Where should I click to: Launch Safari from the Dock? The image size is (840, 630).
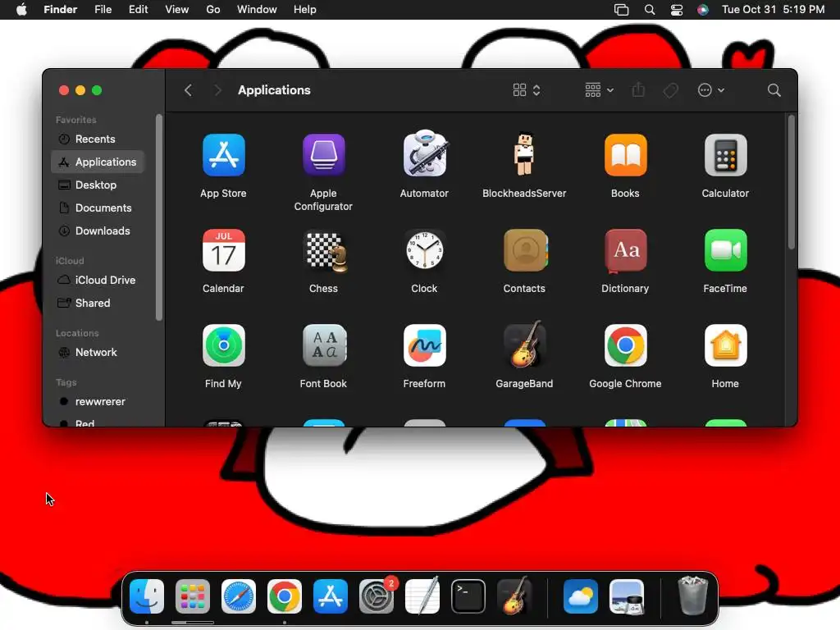point(239,596)
